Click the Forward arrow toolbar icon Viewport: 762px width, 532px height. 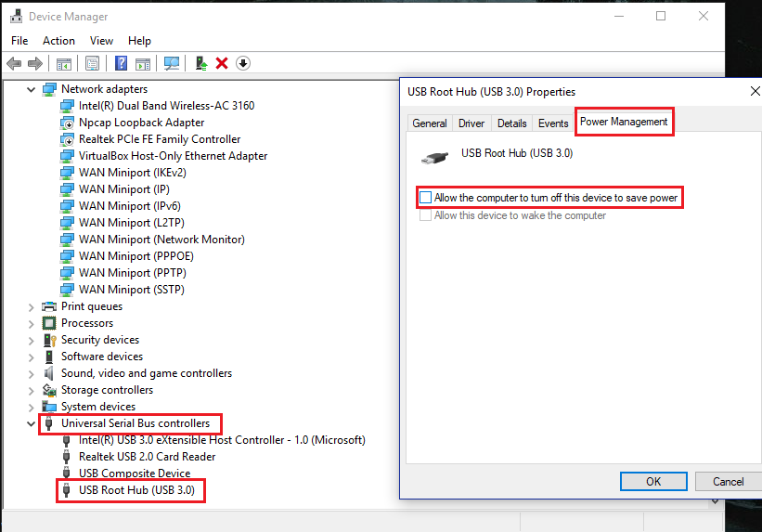tap(35, 63)
